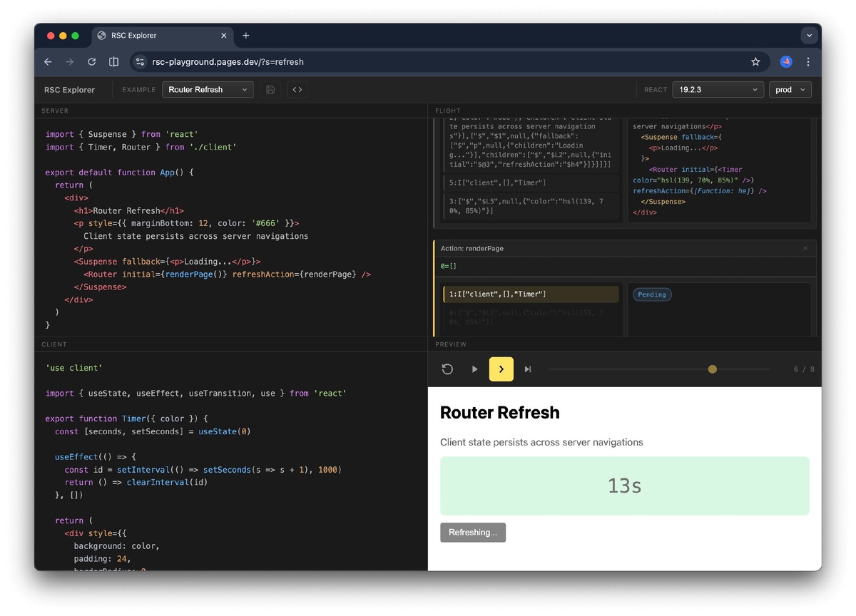856x616 pixels.
Task: Close the RSC Explorer tab
Action: pos(224,36)
